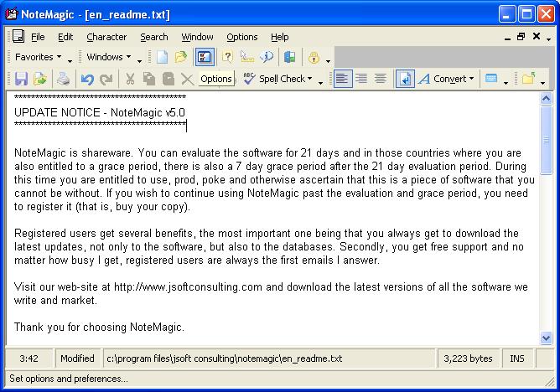Viewport: 560px width, 392px height.
Task: Cut selection with the scissors icon
Action: pyautogui.click(x=130, y=79)
